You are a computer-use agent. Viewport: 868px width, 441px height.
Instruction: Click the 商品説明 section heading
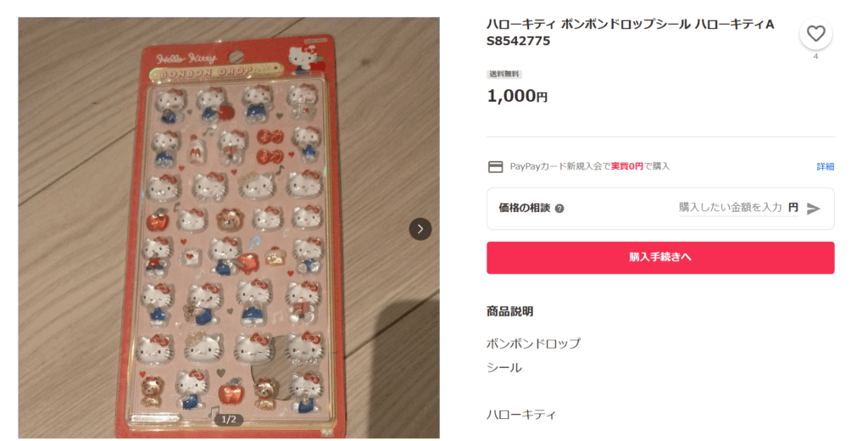coord(509,311)
